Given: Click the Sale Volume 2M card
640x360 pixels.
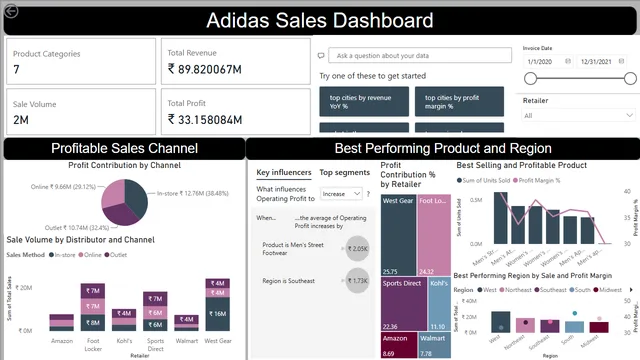Looking at the screenshot, I should coord(81,112).
